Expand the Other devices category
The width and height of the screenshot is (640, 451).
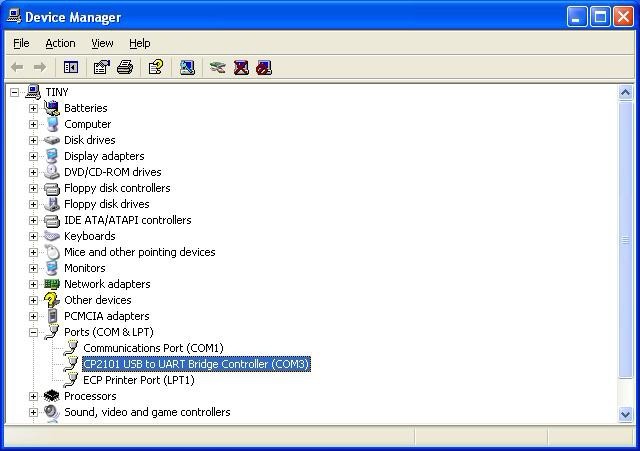click(33, 300)
